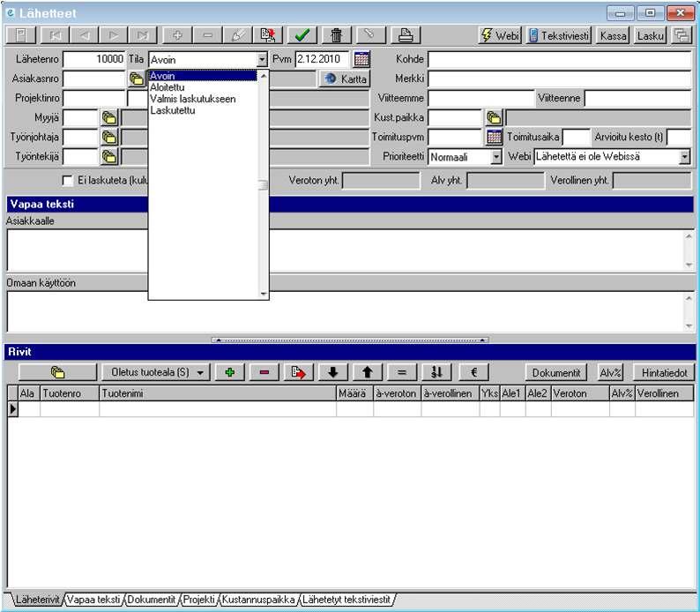Click the Lasku button
Screen dimensions: 700x612
coord(651,34)
